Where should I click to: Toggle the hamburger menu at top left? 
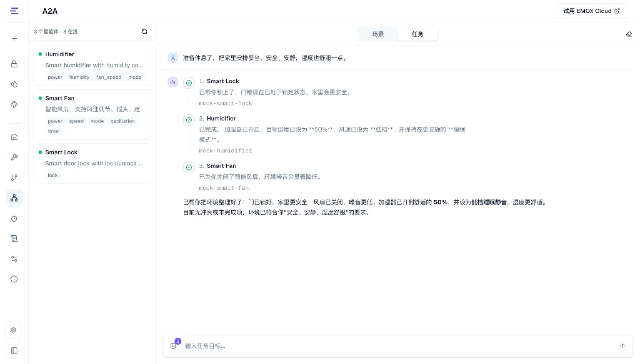point(14,11)
